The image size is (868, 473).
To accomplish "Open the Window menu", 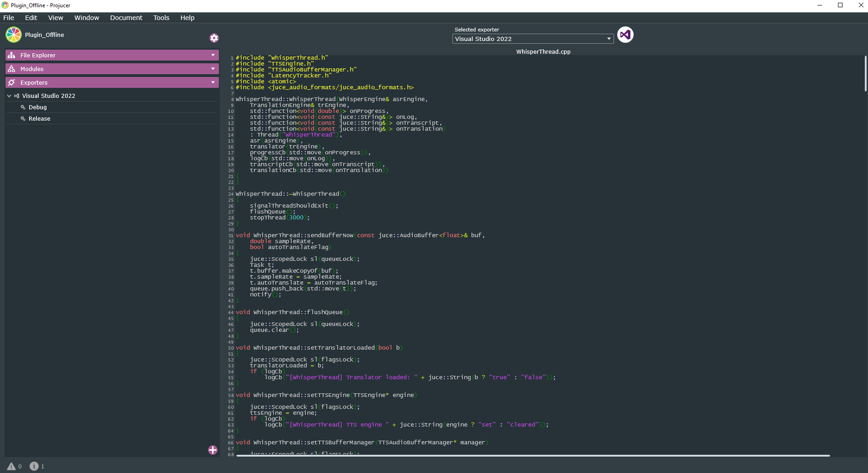I will tap(86, 18).
